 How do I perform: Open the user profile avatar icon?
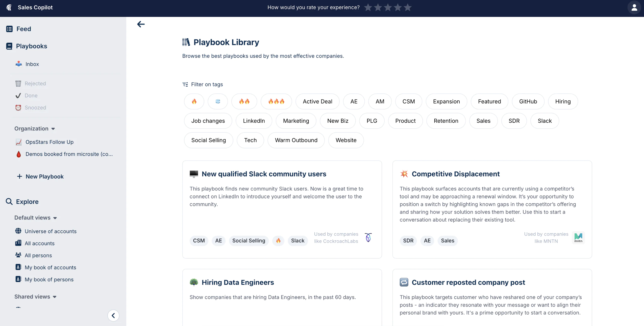tap(634, 8)
